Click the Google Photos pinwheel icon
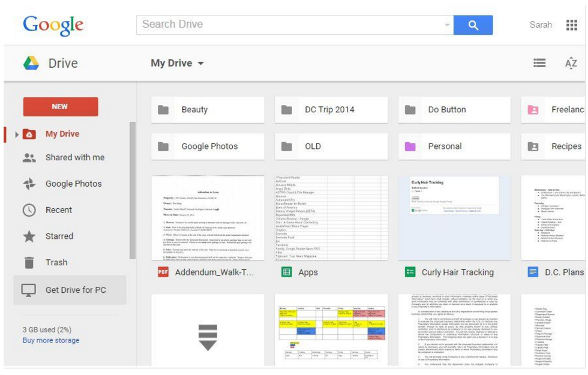This screenshot has width=588, height=375. point(29,184)
